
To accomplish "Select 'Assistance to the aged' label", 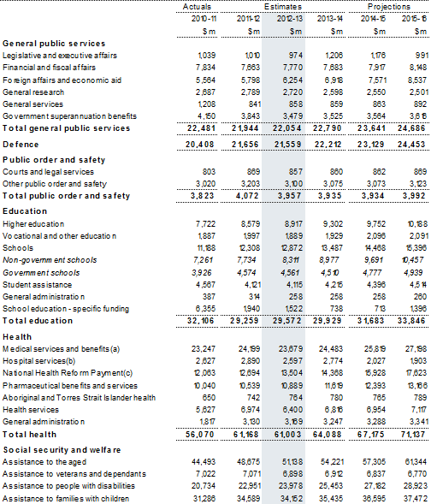I will [44, 462].
